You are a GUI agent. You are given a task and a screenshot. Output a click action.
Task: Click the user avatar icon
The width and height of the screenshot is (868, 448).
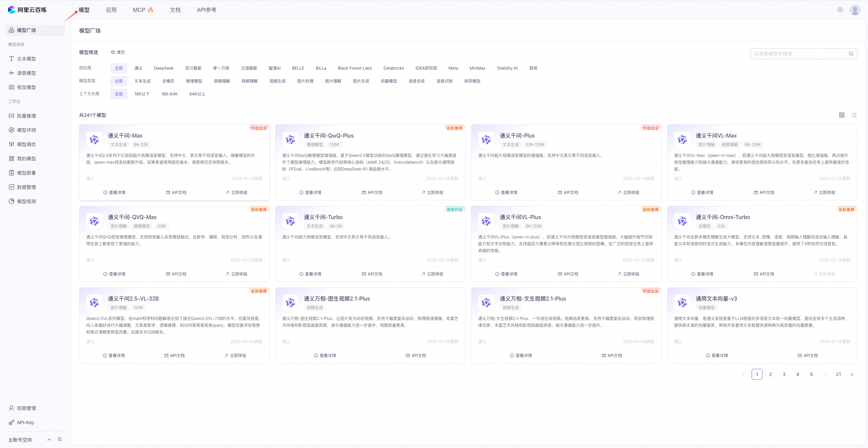[x=855, y=10]
